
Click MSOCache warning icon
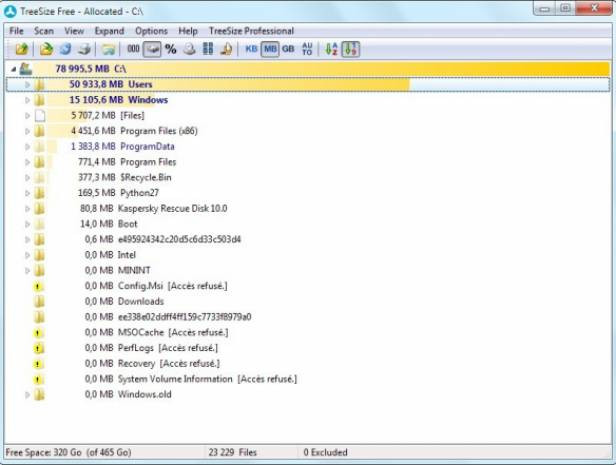click(38, 333)
